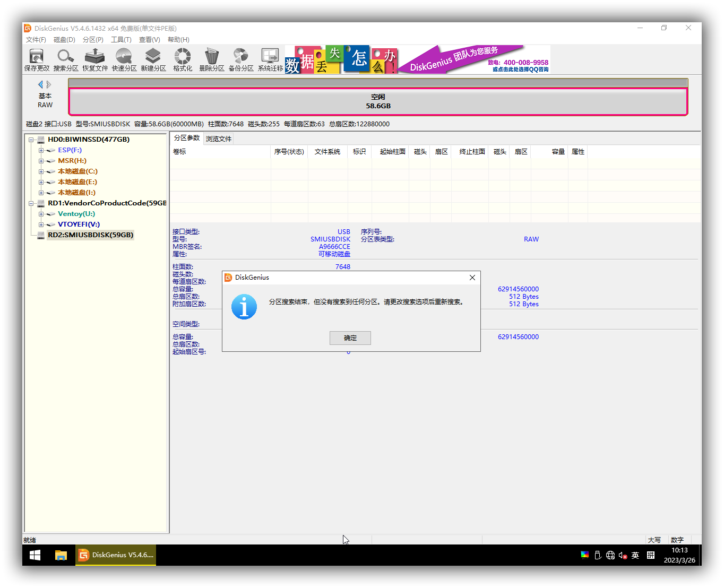
Task: Go to previous disk with left arrow
Action: [40, 84]
